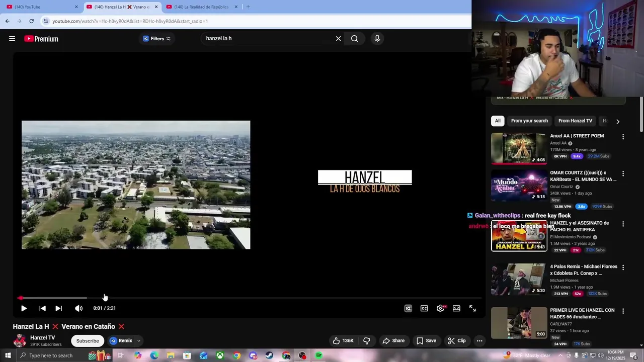Save the video to a playlist
The width and height of the screenshot is (644, 362).
click(x=426, y=340)
